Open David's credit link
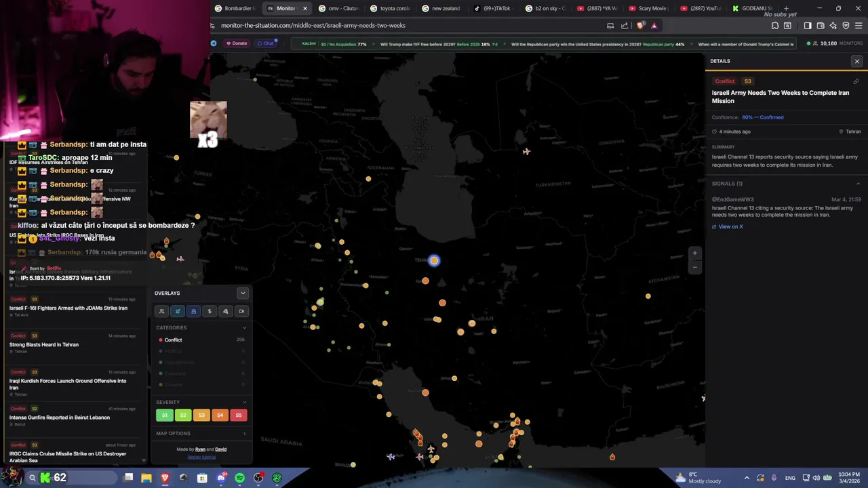Image resolution: width=868 pixels, height=488 pixels. (221, 449)
